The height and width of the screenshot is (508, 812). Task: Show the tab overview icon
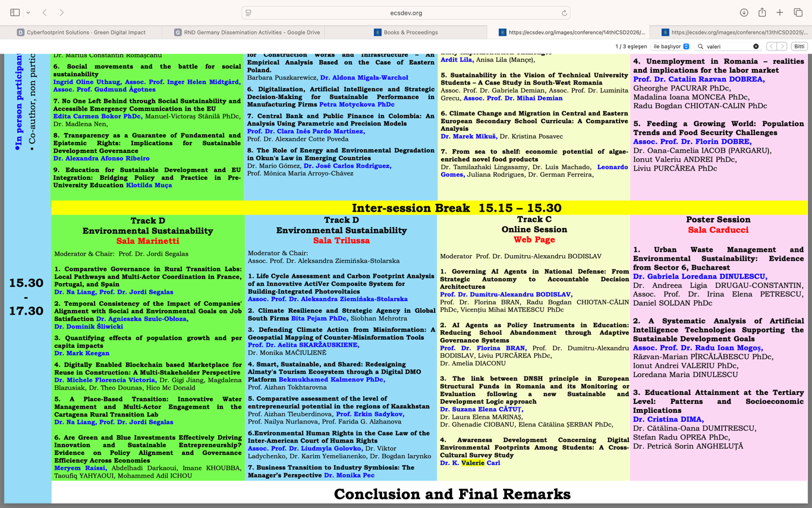(x=798, y=12)
